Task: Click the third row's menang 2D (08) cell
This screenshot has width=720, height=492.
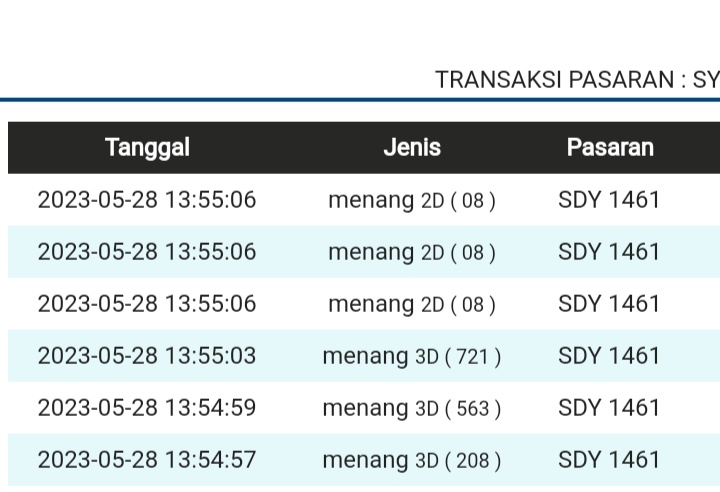Action: (412, 304)
